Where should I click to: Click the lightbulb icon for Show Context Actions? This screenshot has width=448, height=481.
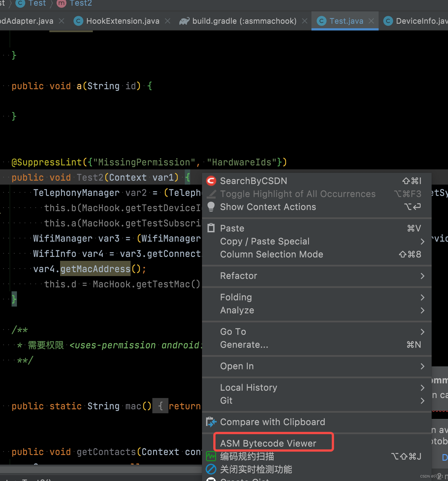point(211,207)
